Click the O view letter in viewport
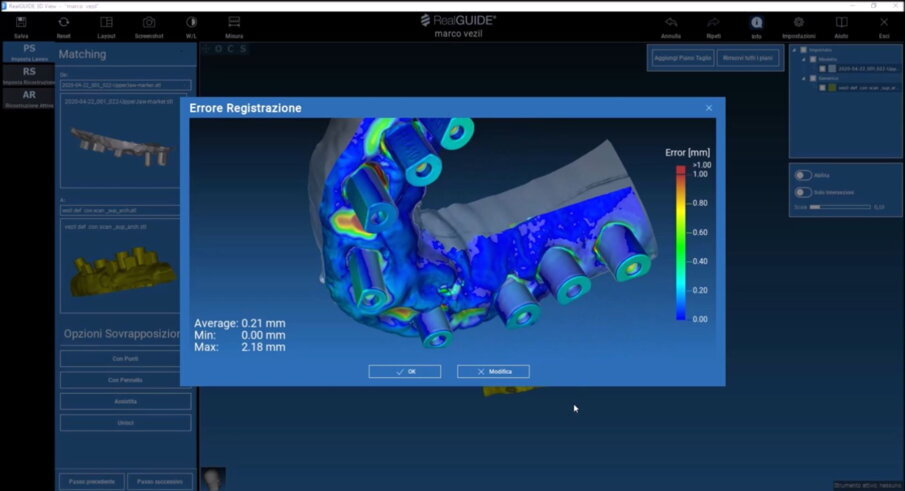The image size is (905, 491). pos(218,49)
